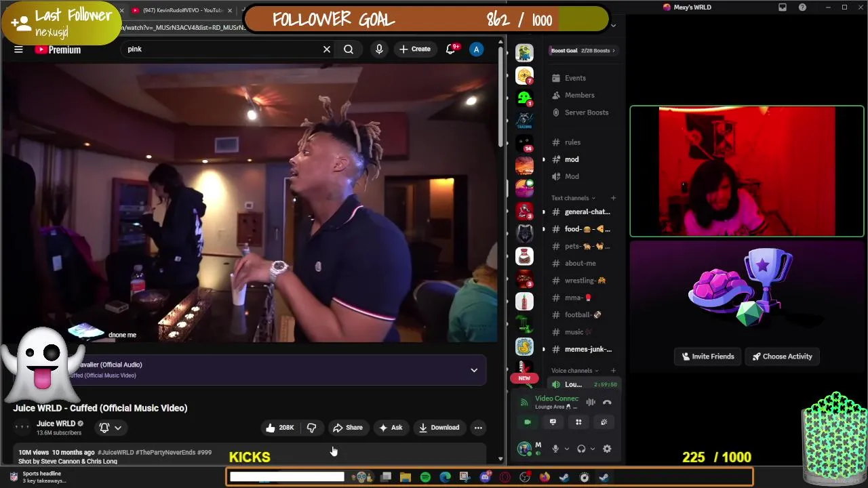Open subscription notification bell dropdown
The image size is (868, 488).
110,428
